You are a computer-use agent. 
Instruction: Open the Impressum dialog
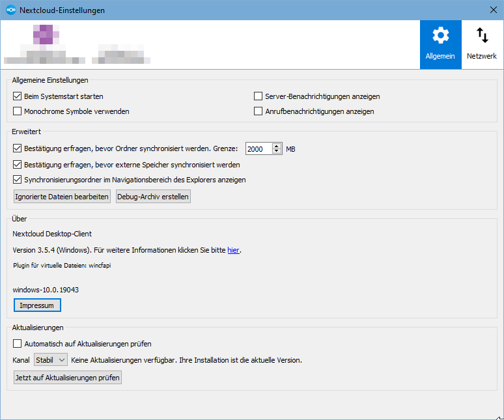pos(37,305)
